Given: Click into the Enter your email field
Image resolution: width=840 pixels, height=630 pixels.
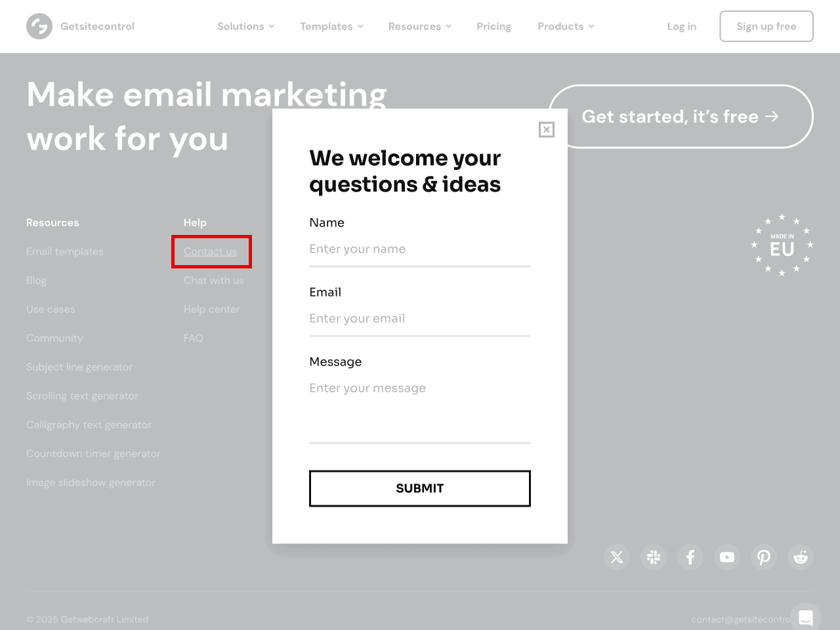Looking at the screenshot, I should (420, 319).
